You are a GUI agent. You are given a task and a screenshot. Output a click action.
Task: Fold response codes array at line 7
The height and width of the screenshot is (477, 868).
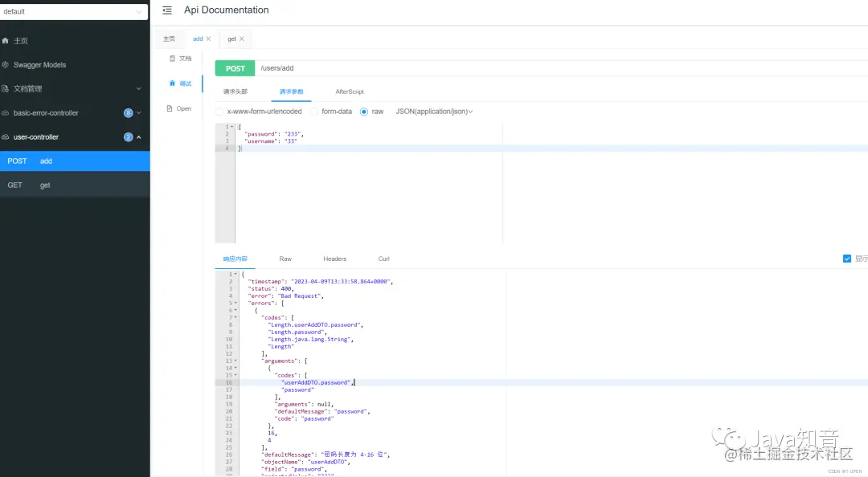point(235,318)
